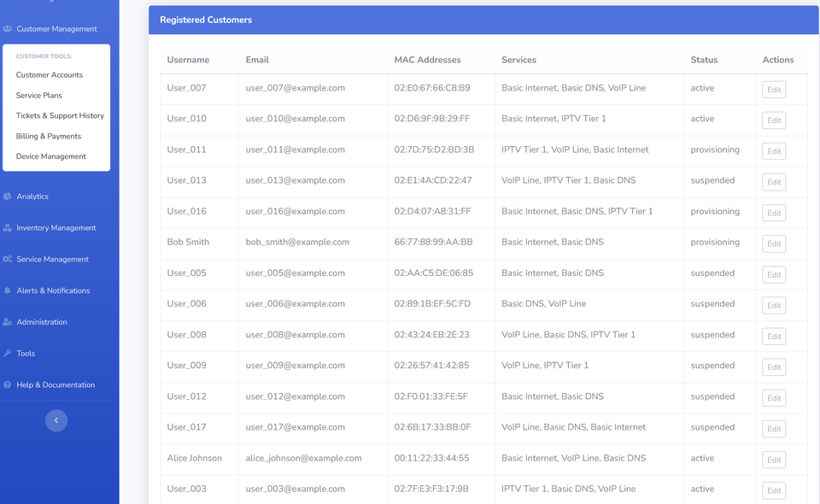Select Billing & Payments in customer tools
The height and width of the screenshot is (504, 820).
(x=49, y=137)
